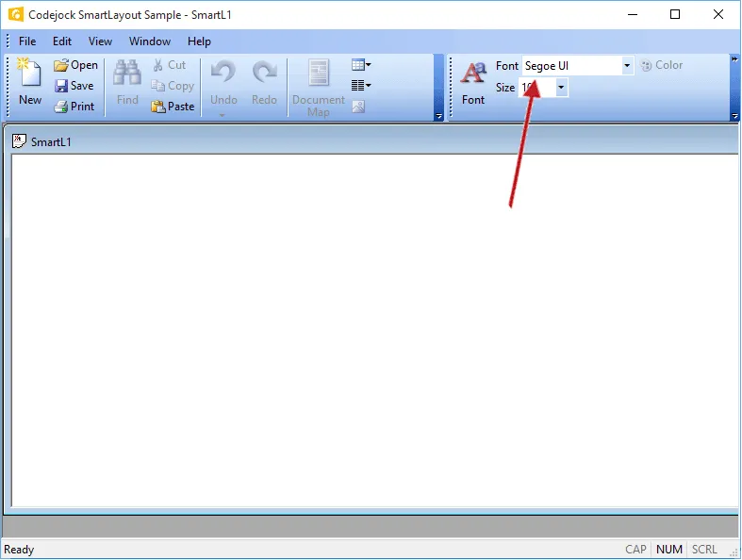Open standard toolbar options chevron
The image size is (742, 560).
[x=438, y=116]
